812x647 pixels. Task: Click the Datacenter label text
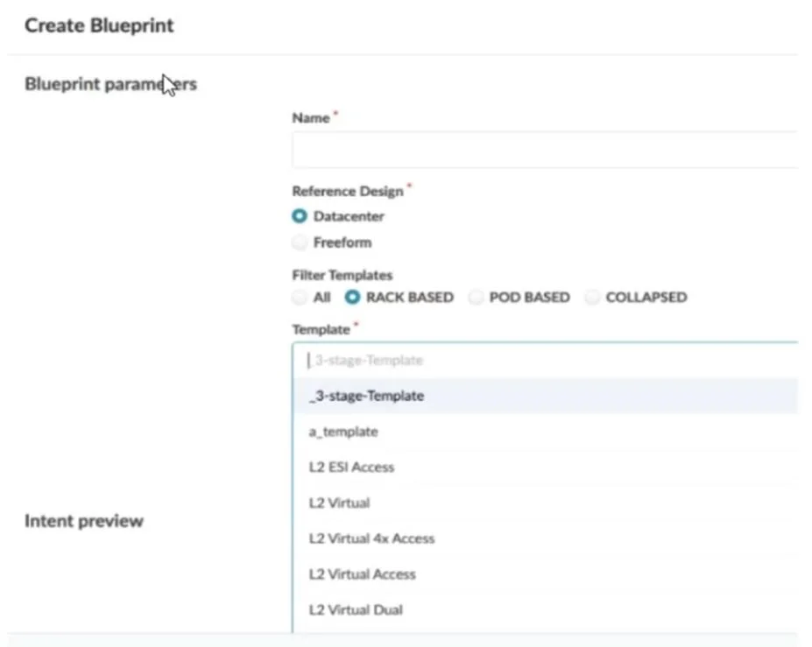point(349,216)
